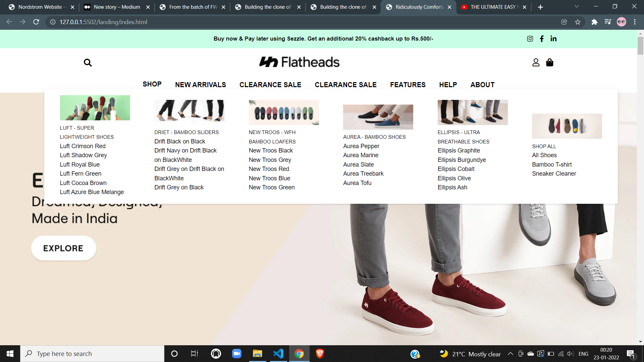Open the Facebook icon in announcement bar
The width and height of the screenshot is (644, 362).
(542, 39)
